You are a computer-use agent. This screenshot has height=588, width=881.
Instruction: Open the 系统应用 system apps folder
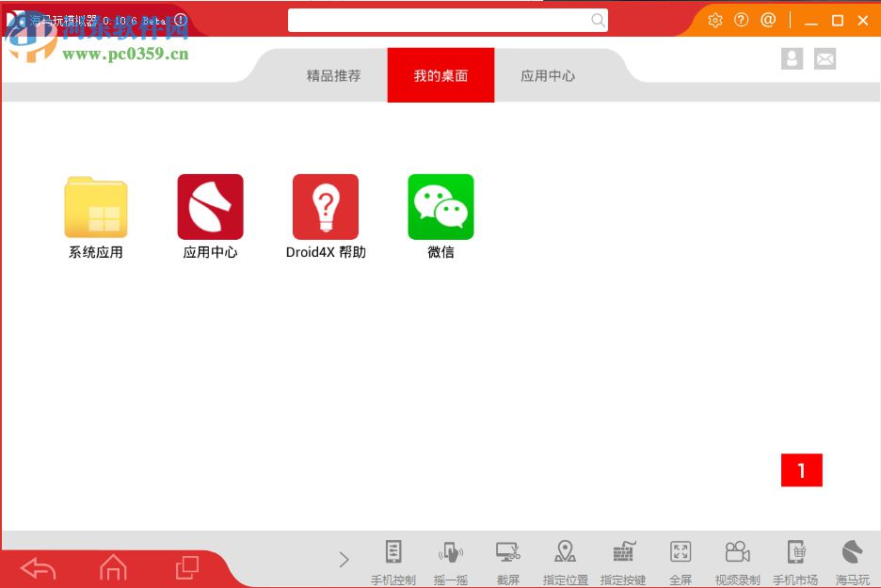tap(94, 207)
